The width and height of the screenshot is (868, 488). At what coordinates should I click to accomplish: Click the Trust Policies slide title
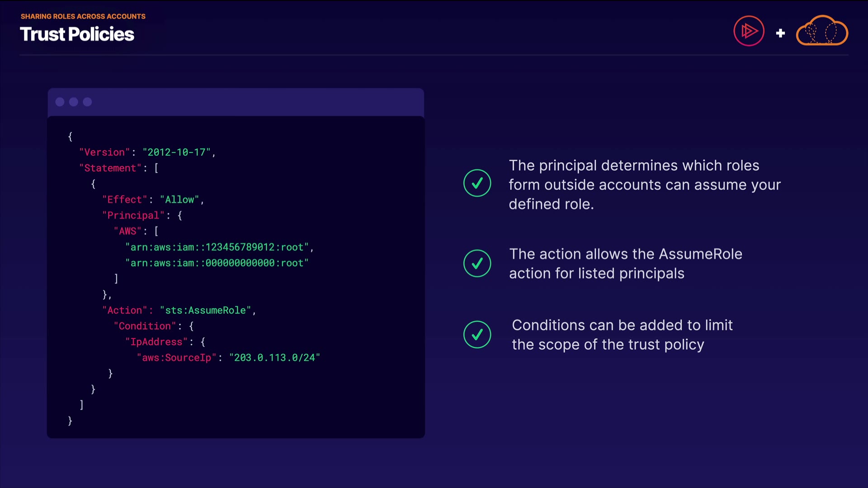coord(77,34)
